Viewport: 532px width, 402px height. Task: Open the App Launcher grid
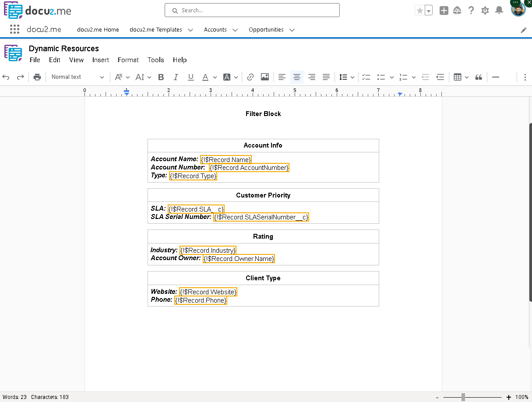(x=14, y=29)
